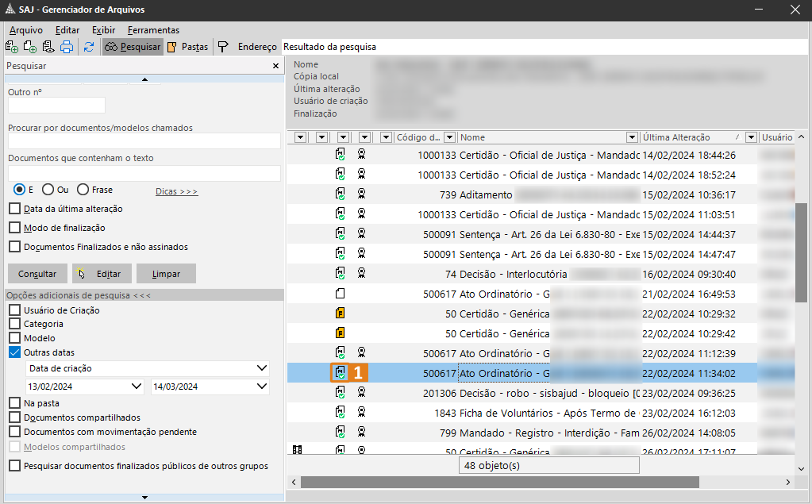Image resolution: width=812 pixels, height=504 pixels.
Task: Open dropdown arrow left of Código header
Action: tap(386, 137)
